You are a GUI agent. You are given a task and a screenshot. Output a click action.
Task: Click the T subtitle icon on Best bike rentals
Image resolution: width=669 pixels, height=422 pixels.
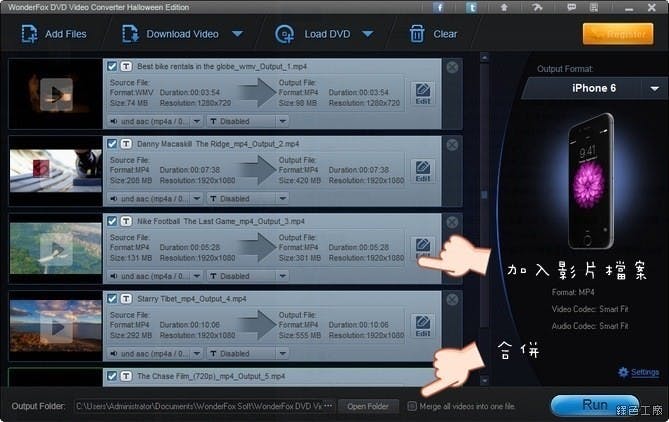pos(126,67)
